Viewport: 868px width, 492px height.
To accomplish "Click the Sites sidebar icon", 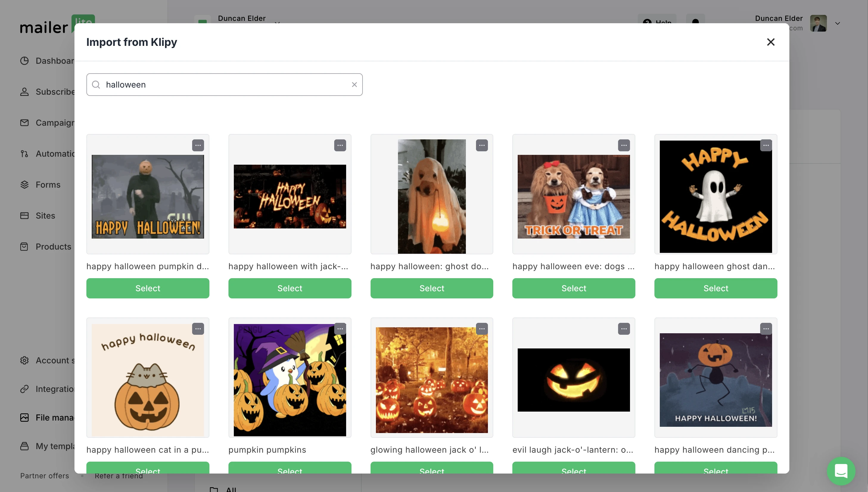I will [24, 216].
